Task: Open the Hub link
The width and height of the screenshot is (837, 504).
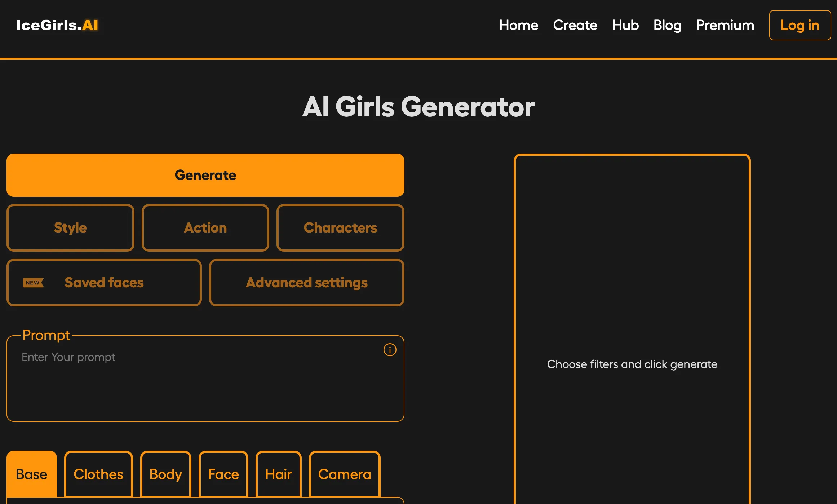Action: point(625,25)
